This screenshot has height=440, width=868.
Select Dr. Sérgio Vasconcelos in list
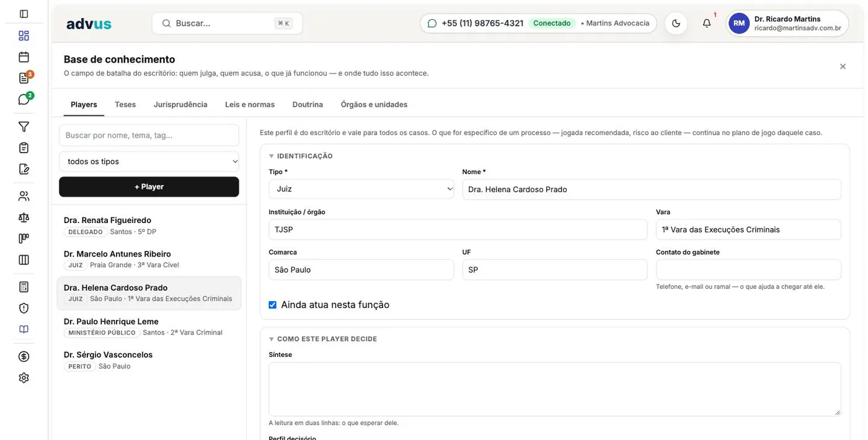click(149, 360)
